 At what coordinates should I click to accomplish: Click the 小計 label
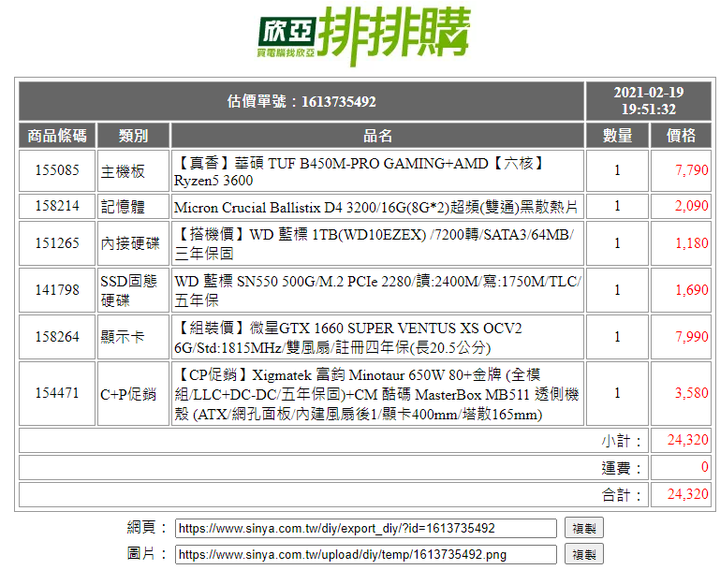coord(621,441)
